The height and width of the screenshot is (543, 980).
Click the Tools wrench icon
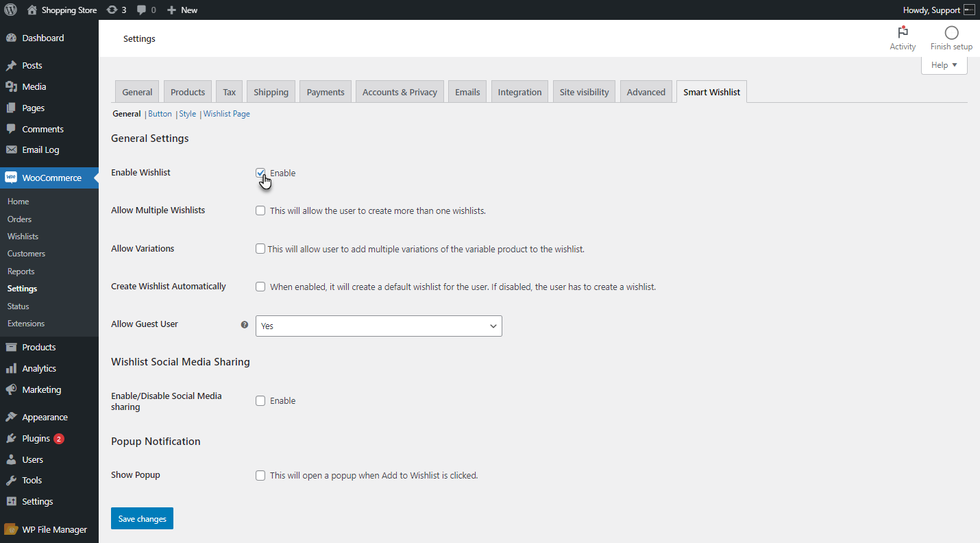tap(11, 480)
